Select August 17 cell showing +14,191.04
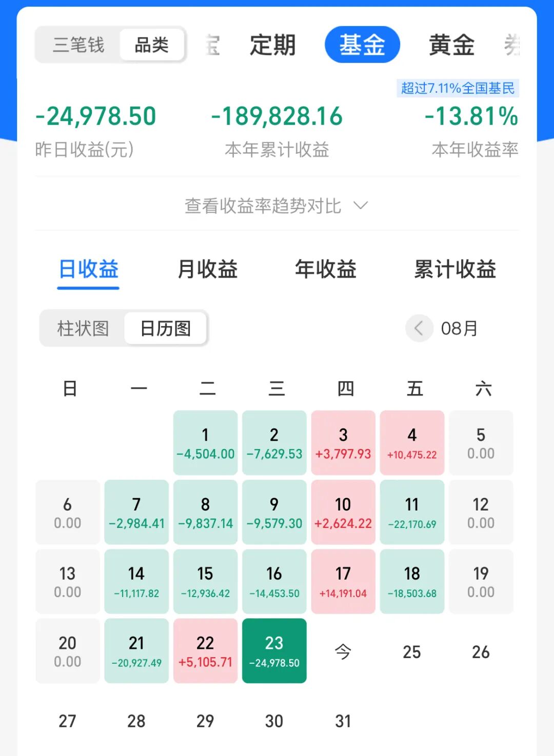This screenshot has height=756, width=554. pos(343,581)
